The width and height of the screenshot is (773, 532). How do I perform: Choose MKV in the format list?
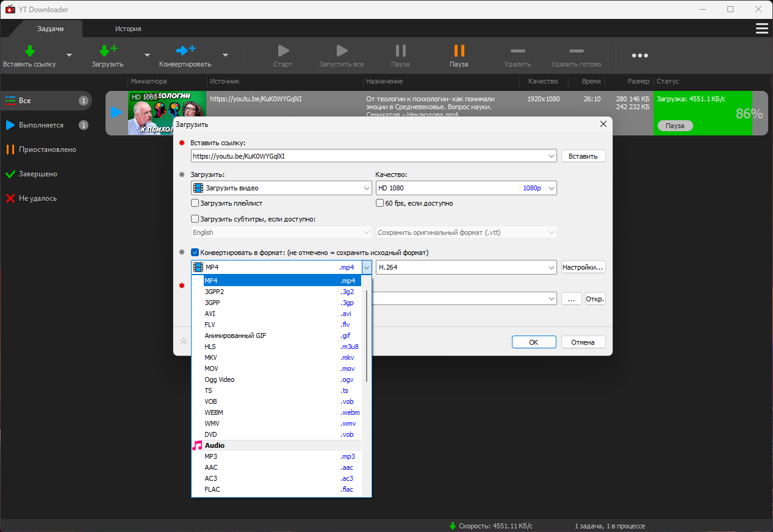point(276,358)
